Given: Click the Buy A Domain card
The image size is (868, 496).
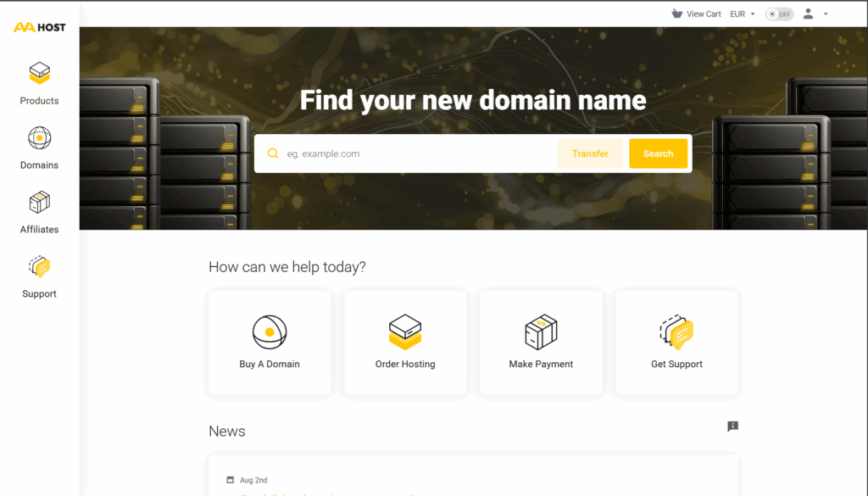Looking at the screenshot, I should [x=270, y=343].
